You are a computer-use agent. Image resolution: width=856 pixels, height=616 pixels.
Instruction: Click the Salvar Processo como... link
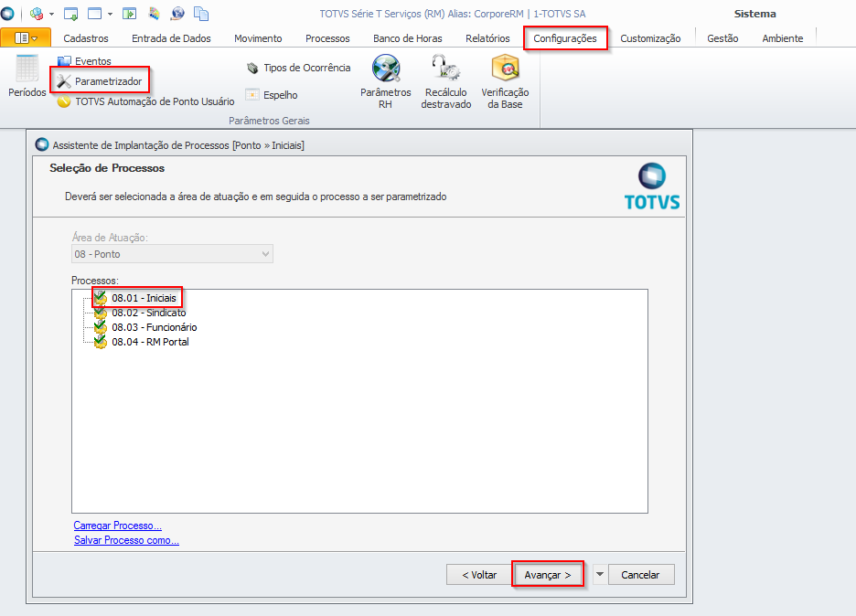tap(126, 540)
